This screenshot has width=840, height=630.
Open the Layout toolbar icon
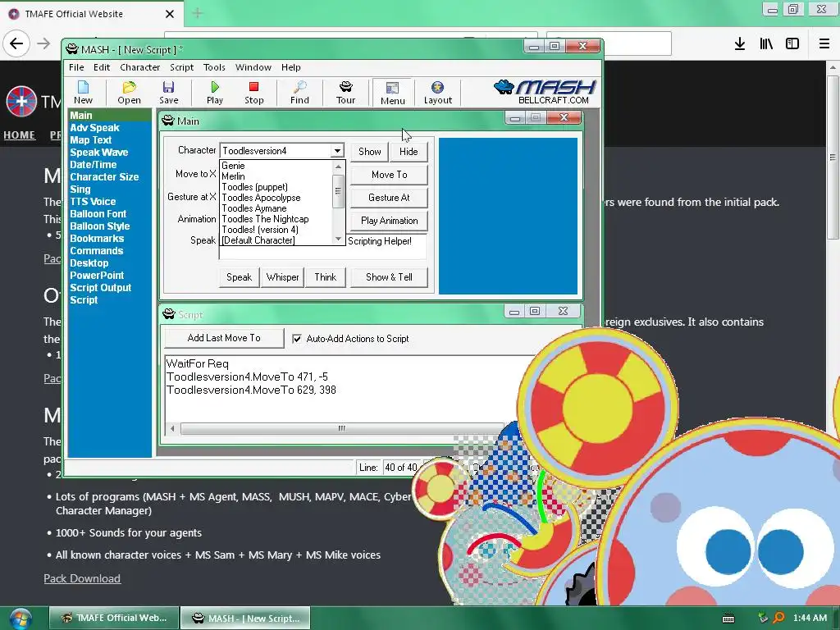click(x=438, y=92)
